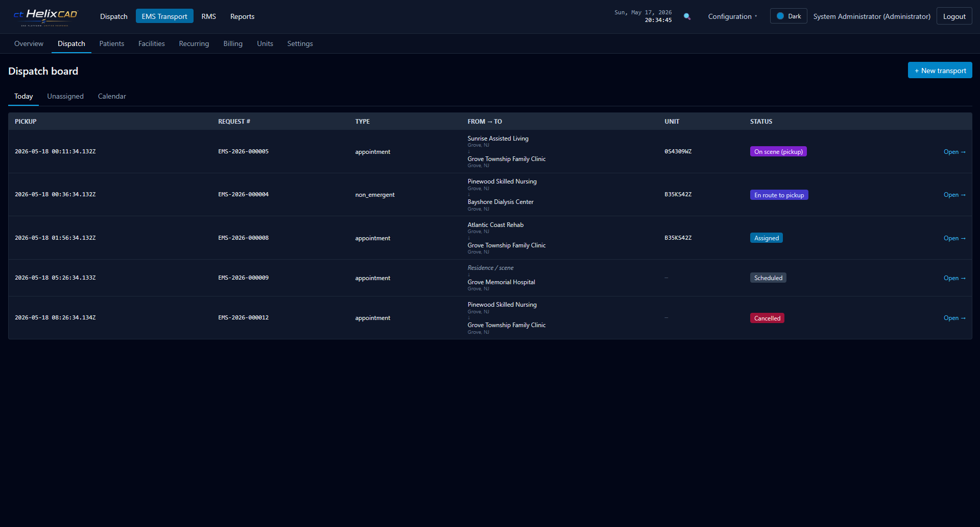Switch to the Calendar tab
The height and width of the screenshot is (527, 980).
pos(112,96)
